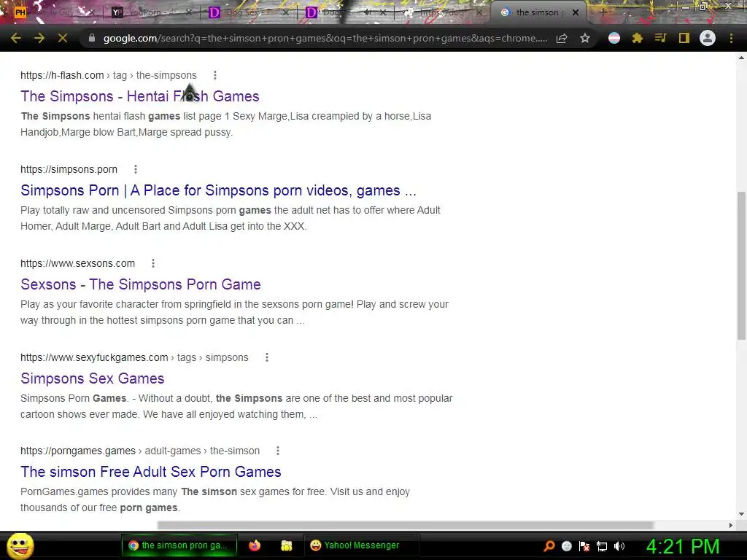Stop loading the current page
Screen dimensions: 747x560
(63, 38)
